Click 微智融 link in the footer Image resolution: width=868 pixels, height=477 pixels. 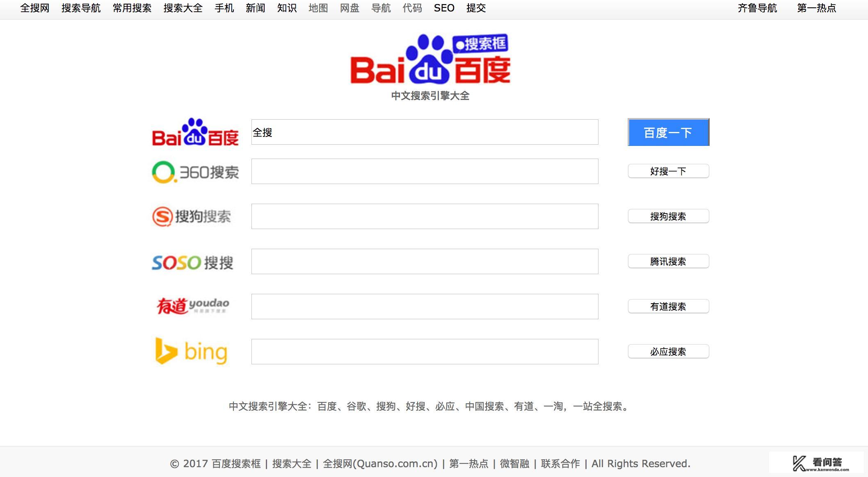(514, 464)
